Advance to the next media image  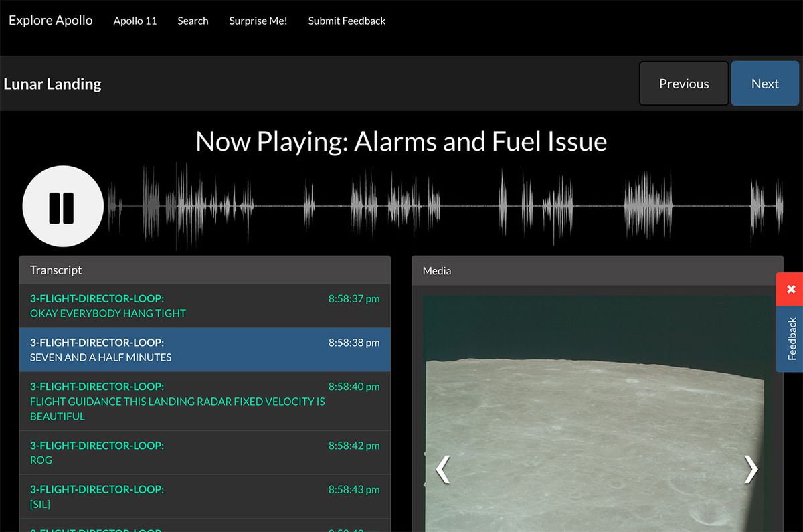click(x=751, y=469)
